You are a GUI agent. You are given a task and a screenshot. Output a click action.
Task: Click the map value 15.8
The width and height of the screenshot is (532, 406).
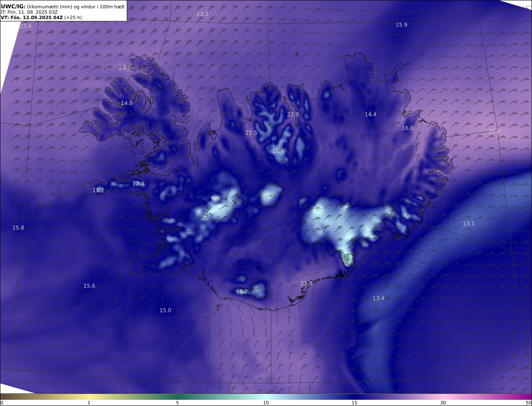(18, 227)
